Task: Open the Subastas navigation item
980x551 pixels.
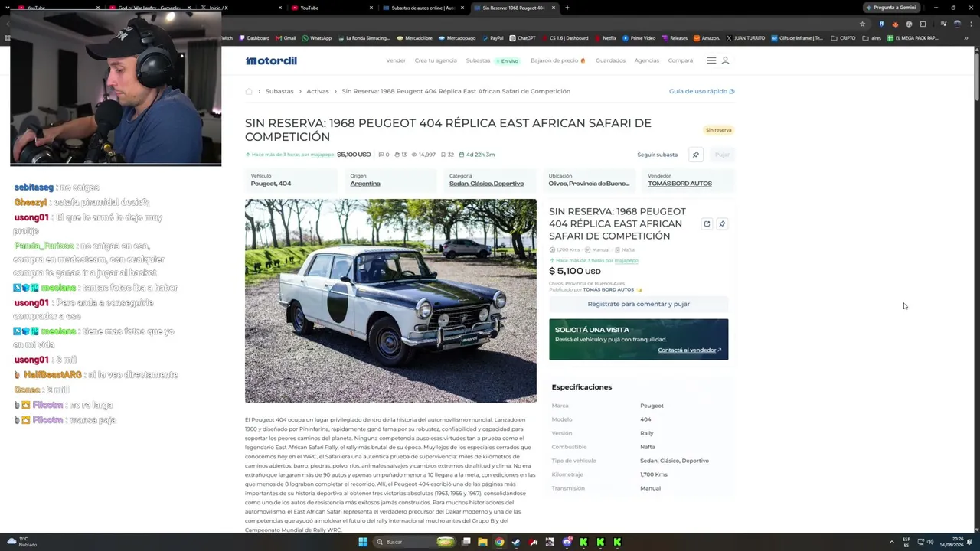Action: 478,60
